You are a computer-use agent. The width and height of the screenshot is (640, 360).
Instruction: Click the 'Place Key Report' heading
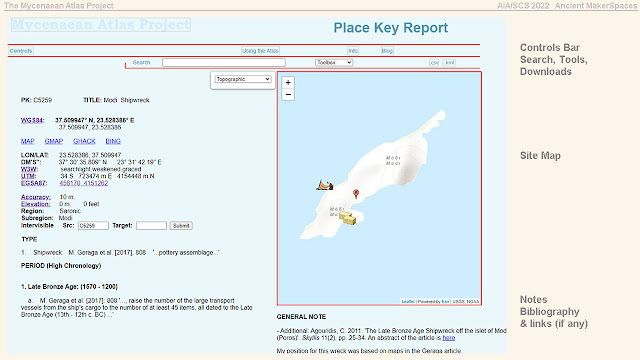(391, 28)
